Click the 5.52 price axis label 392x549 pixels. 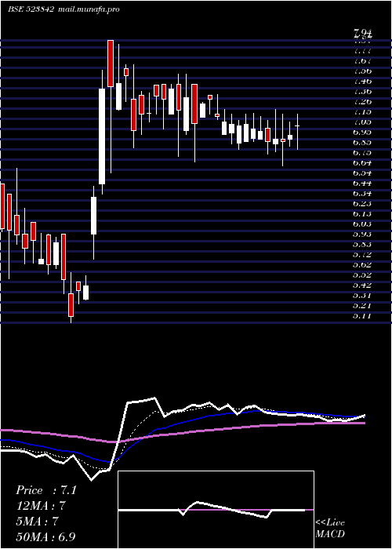tap(362, 274)
